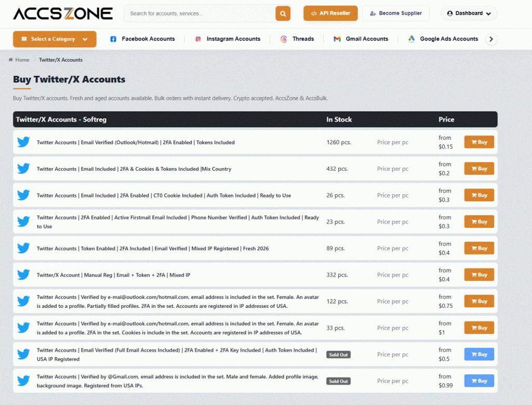
Task: Open listing 'Email Verified (Outlook/Hotmail) | 2FA Enabled | Tokens Included'
Action: tap(136, 142)
